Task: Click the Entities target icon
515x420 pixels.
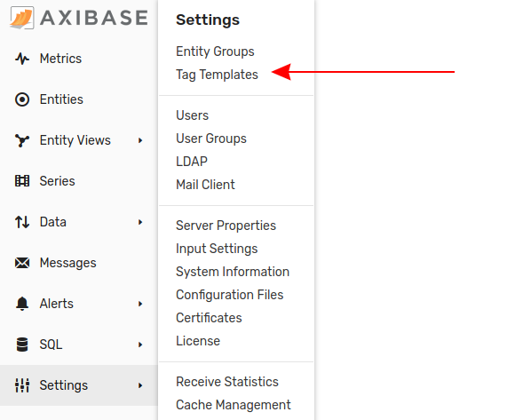Action: (22, 99)
